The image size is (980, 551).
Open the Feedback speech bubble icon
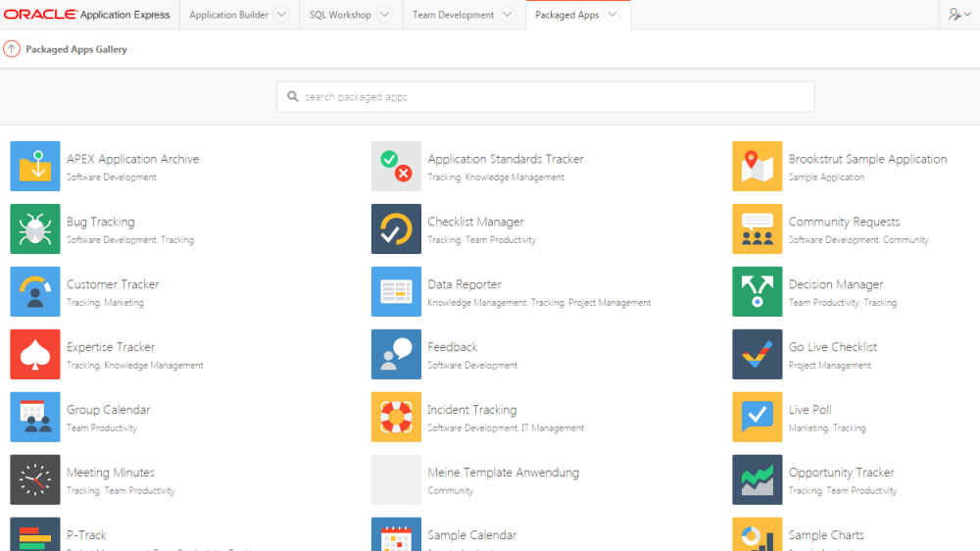[x=396, y=354]
